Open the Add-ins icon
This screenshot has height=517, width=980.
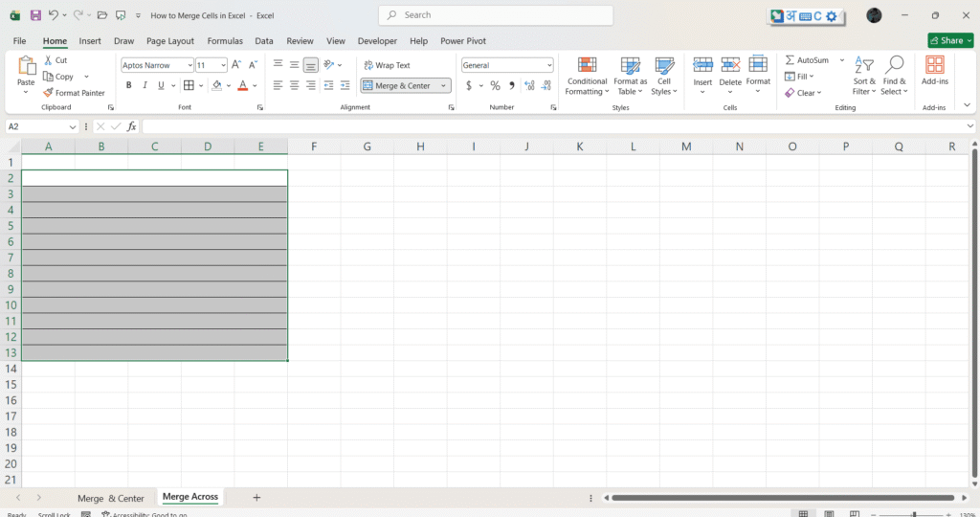[935, 65]
